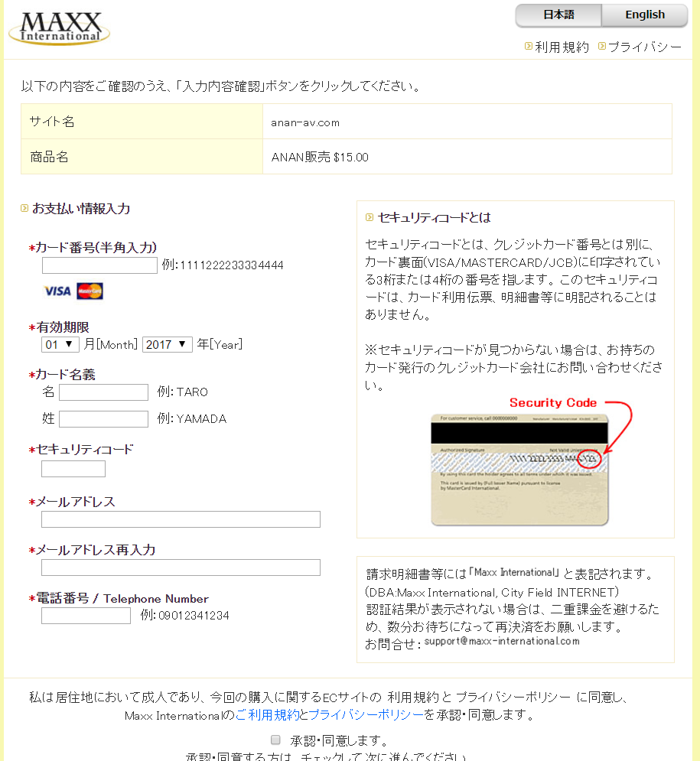The width and height of the screenshot is (700, 761).
Task: Open the month expiry dropdown
Action: (x=60, y=345)
